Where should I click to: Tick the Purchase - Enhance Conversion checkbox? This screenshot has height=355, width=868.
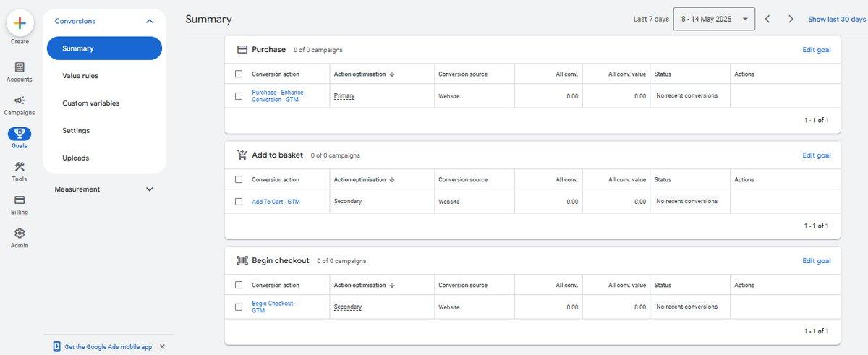239,95
